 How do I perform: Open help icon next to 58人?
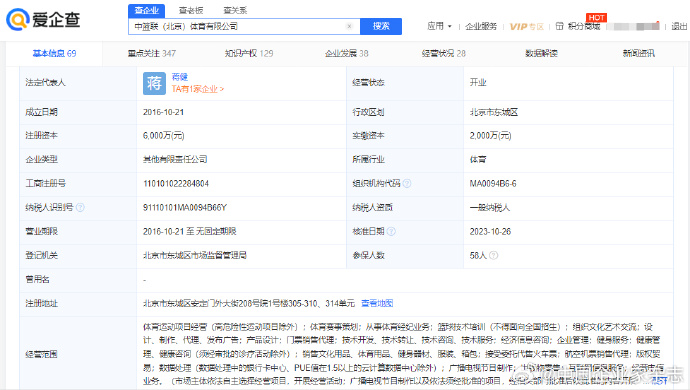click(494, 255)
